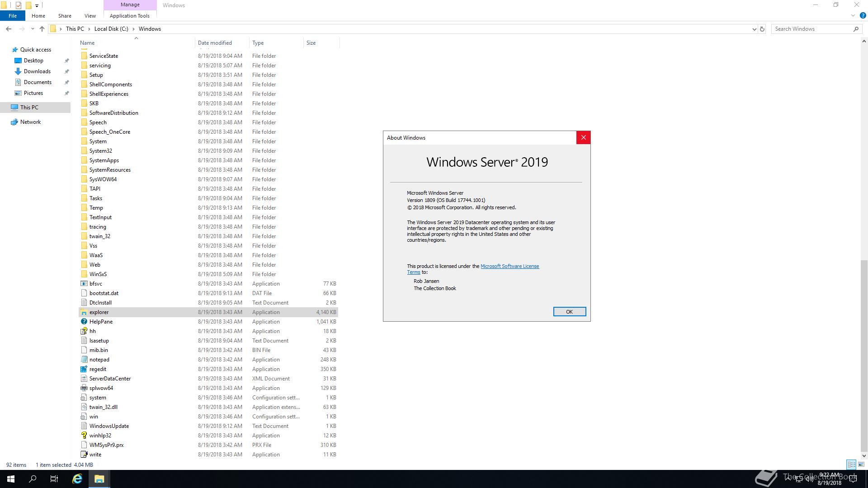Open Microsoft Software License Terms link
Viewport: 868px width, 488px height.
509,266
